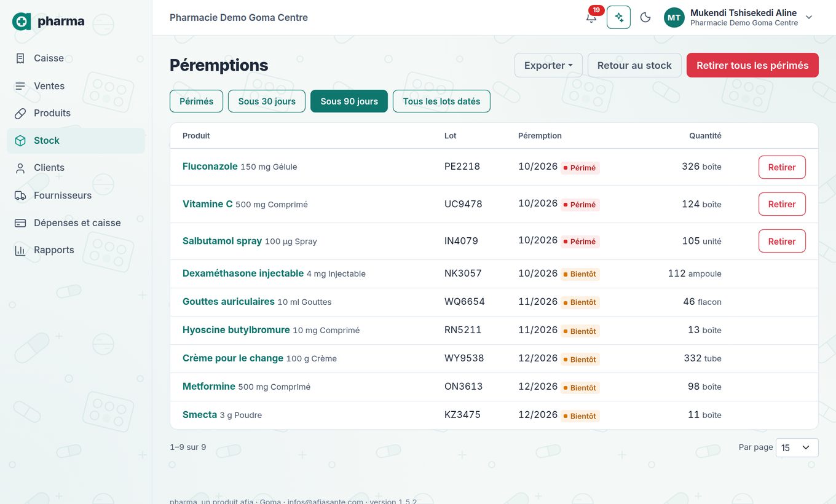The height and width of the screenshot is (504, 836).
Task: Click the 1–9 sur 9 pagination text
Action: [x=188, y=447]
